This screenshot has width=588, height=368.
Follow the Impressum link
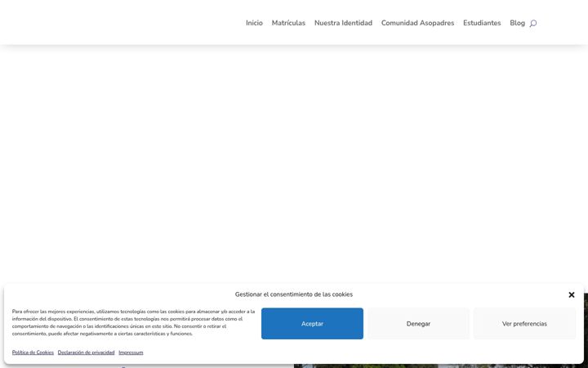[x=131, y=352]
